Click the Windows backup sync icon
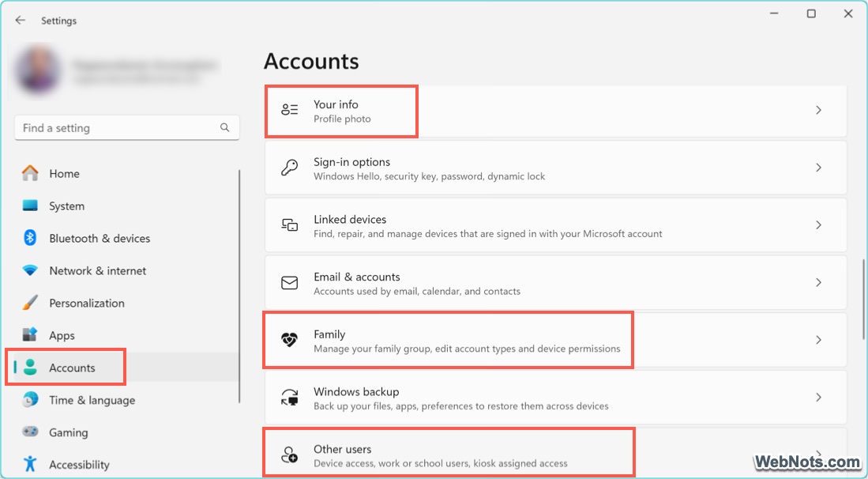The height and width of the screenshot is (479, 868). (x=290, y=398)
